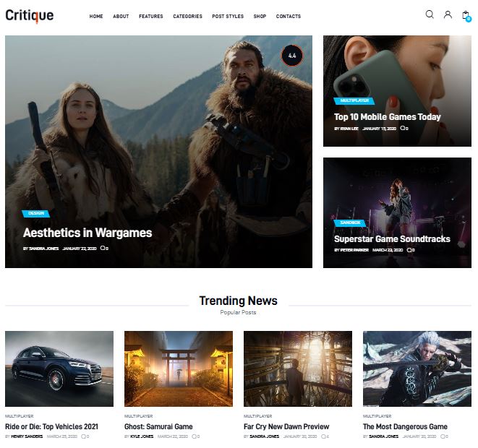478x448 pixels.
Task: Click author Peter Parker
Action: point(354,250)
